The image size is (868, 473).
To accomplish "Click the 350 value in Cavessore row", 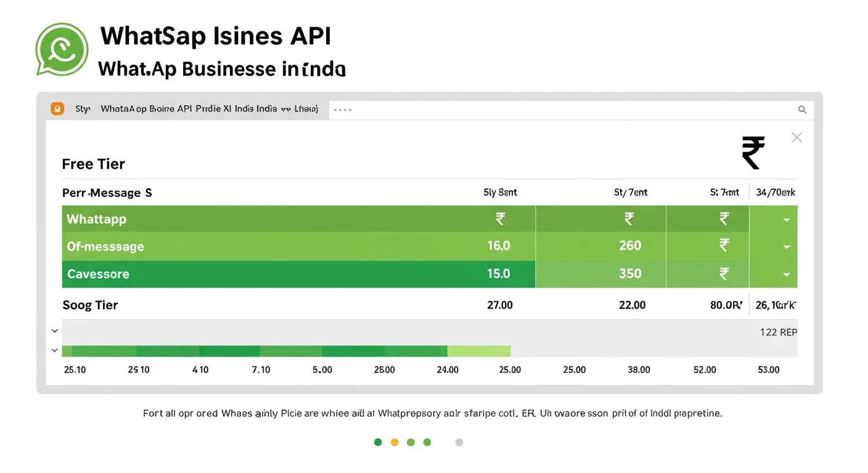I will pos(630,273).
